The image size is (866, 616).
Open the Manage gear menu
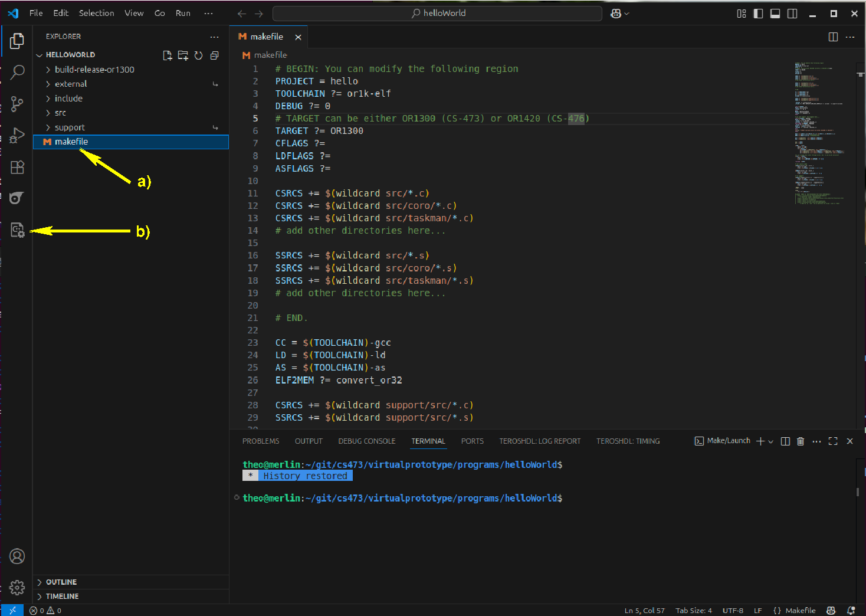[x=17, y=588]
